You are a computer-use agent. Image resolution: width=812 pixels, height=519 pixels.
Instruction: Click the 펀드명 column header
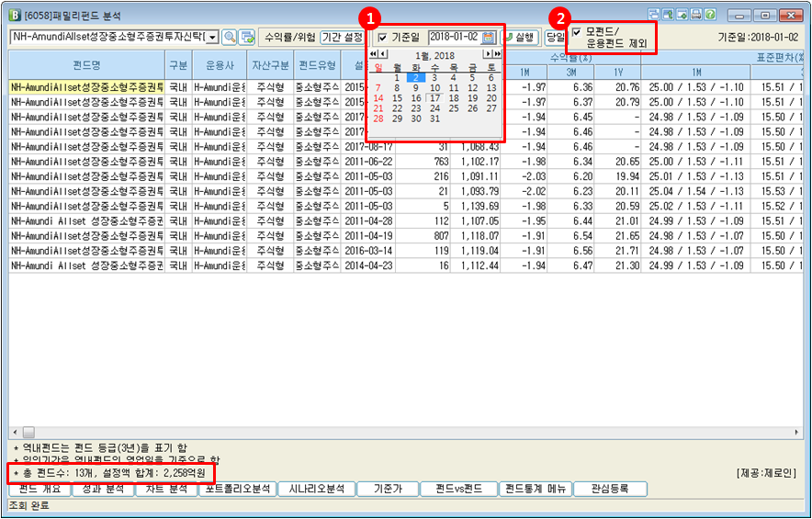tap(87, 65)
